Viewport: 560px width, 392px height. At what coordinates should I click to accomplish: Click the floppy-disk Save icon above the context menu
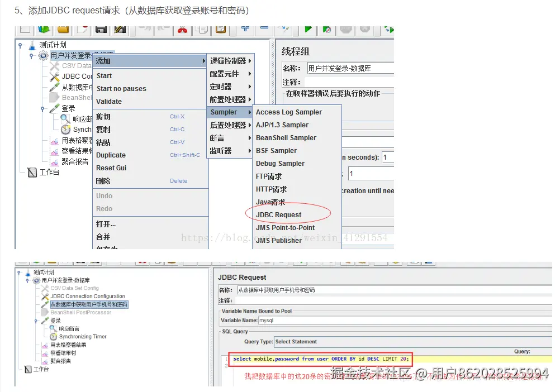(x=101, y=29)
